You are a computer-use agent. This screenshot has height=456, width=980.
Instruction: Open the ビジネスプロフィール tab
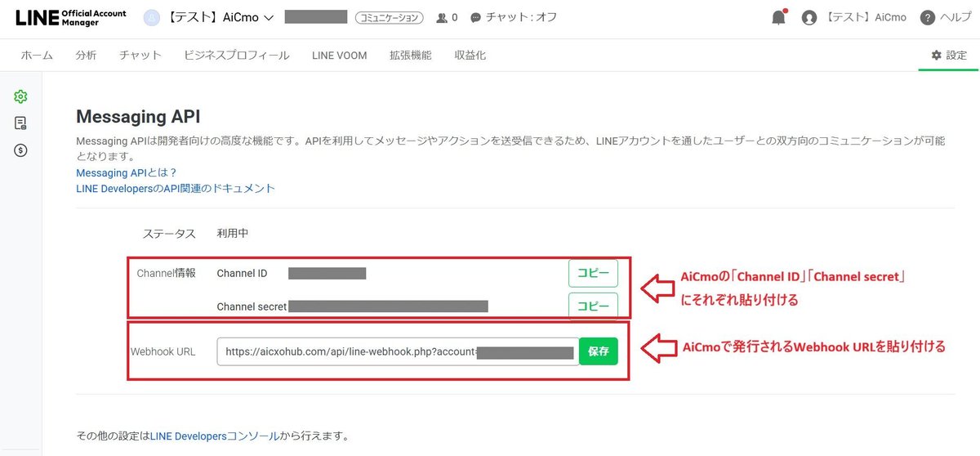(x=237, y=56)
